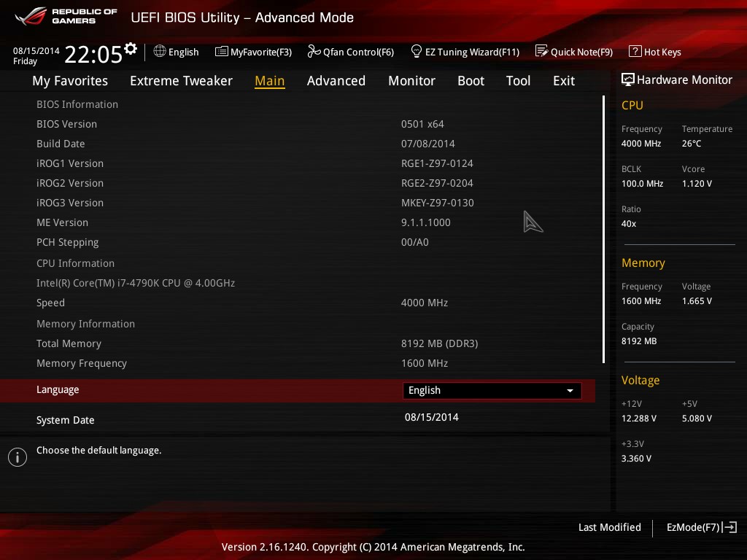
Task: Click the System Date value 08/15/2014
Action: click(x=432, y=417)
